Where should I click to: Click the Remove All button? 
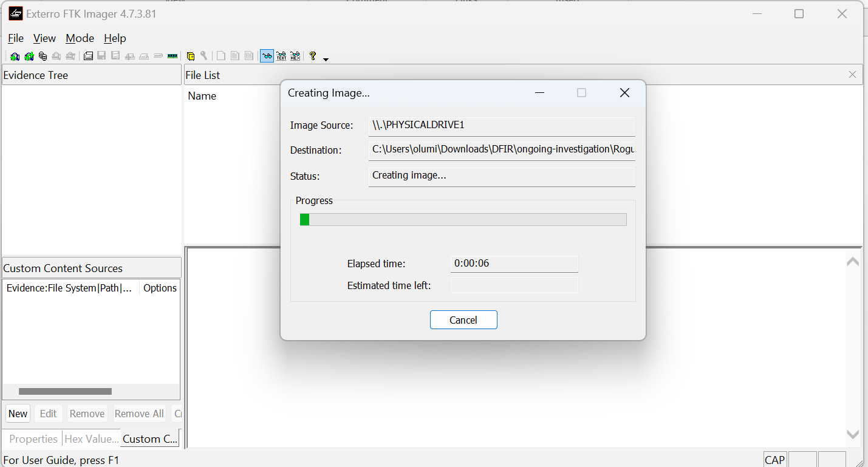click(139, 414)
